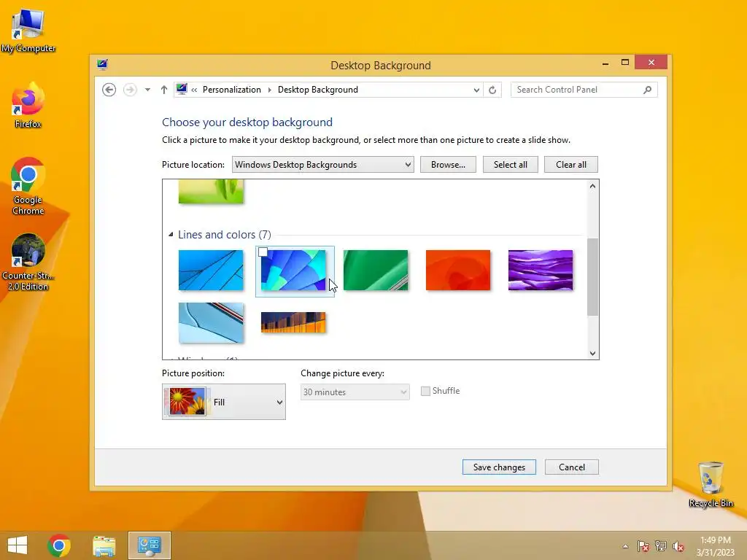Image resolution: width=747 pixels, height=560 pixels.
Task: Click the Cancel button
Action: (x=572, y=467)
